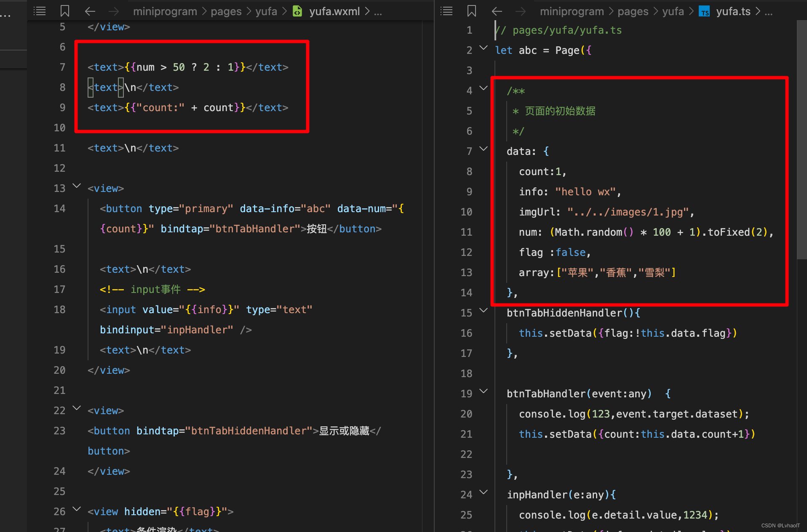807x532 pixels.
Task: Fold btnTabHandler at line 19 in yufa.ts
Action: click(x=484, y=391)
